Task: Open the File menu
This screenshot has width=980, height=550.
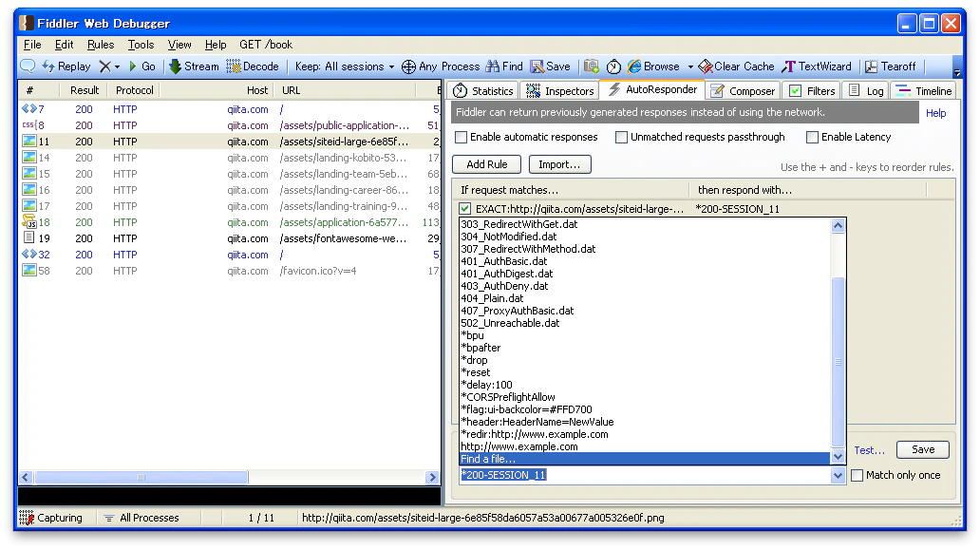Action: tap(32, 45)
